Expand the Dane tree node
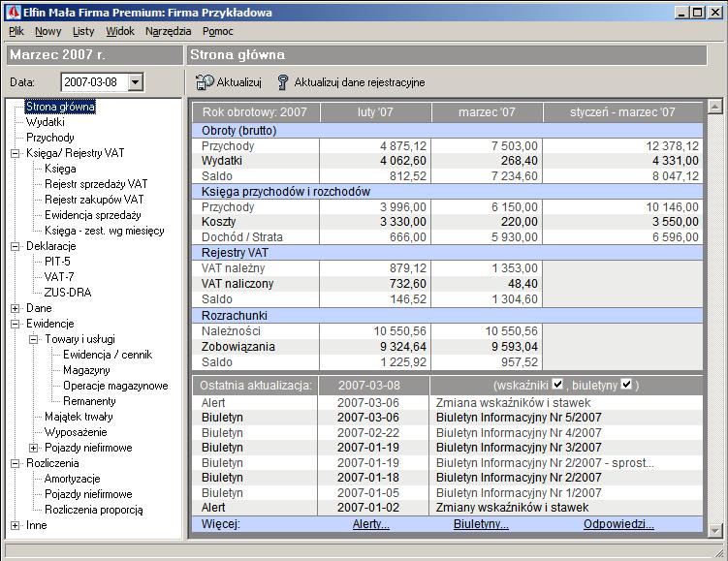728x561 pixels. click(x=15, y=308)
